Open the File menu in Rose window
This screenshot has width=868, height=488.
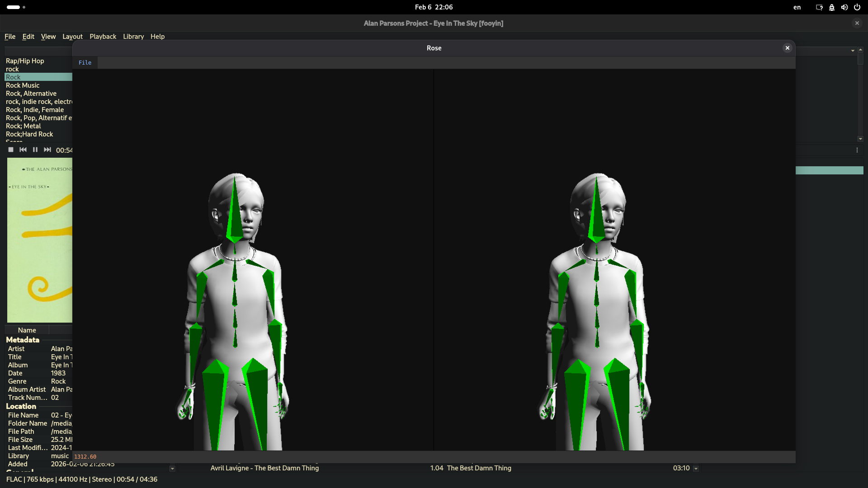click(85, 63)
